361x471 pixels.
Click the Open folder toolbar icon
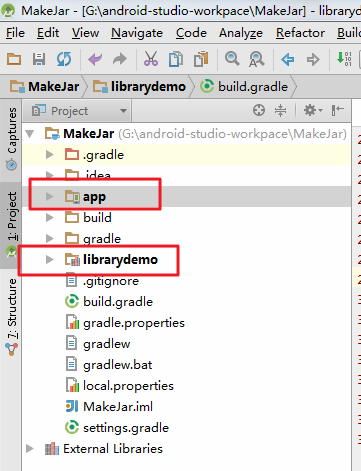(x=14, y=59)
